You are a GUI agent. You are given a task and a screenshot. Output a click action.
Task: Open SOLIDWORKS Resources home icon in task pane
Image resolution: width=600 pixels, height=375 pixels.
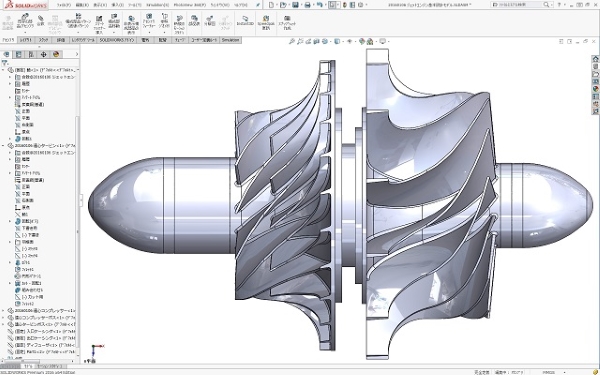[595, 59]
